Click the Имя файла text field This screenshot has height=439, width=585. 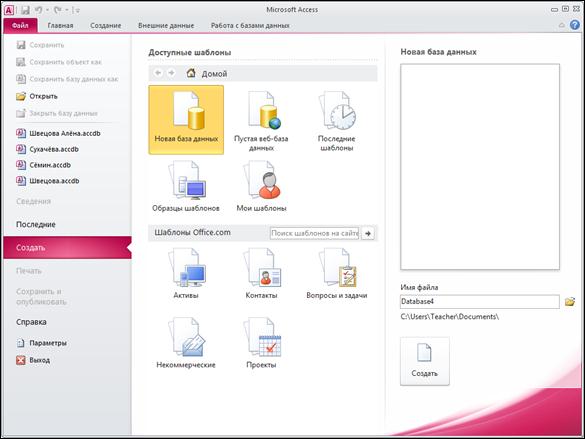[x=479, y=301]
